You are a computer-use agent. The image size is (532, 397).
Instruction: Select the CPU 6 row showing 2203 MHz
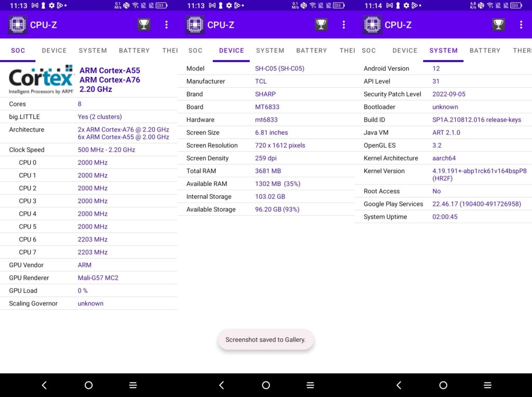[88, 239]
